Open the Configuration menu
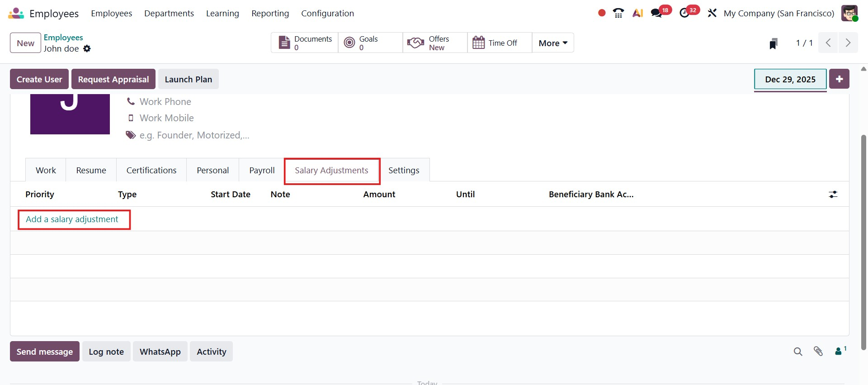This screenshot has height=385, width=868. pos(327,13)
